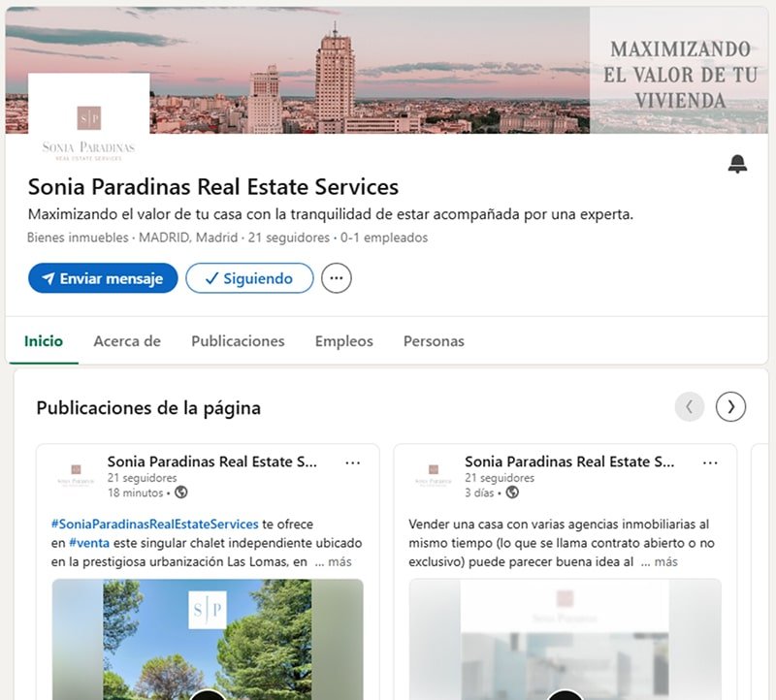Screen dimensions: 776x700
Task: Open the three-dot menu beside Siguiendo
Action: click(x=336, y=278)
